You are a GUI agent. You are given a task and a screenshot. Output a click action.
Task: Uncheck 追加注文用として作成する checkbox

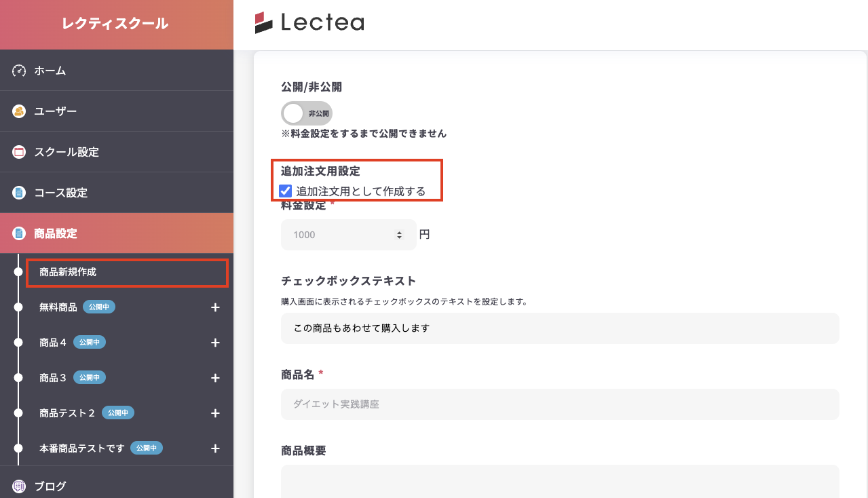click(x=286, y=191)
